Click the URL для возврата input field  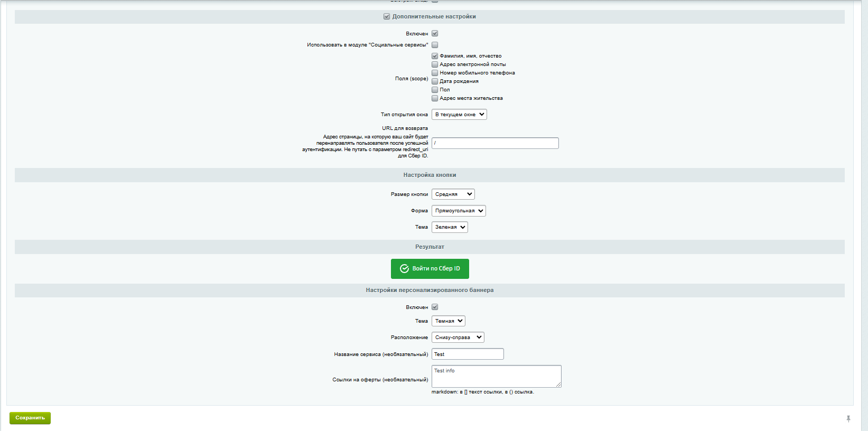tap(495, 143)
